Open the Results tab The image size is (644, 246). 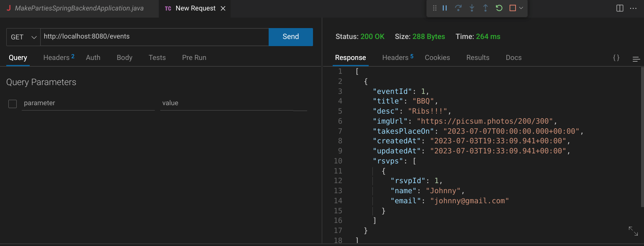tap(478, 57)
